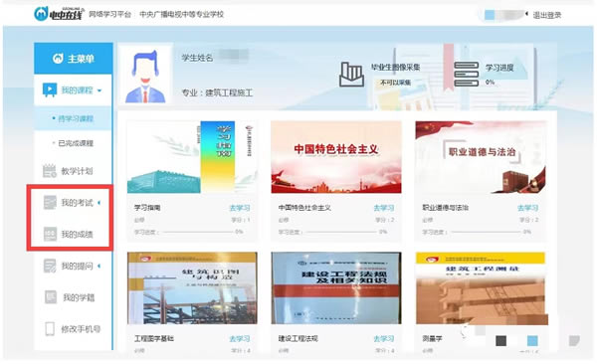This screenshot has width=597, height=364.
Task: Click the 学习进度 bars icon
Action: [466, 75]
